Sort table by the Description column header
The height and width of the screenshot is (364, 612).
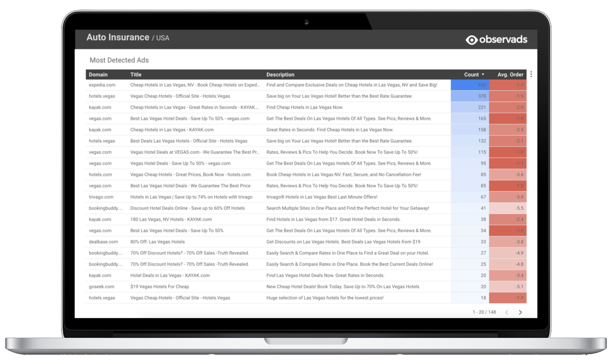point(280,75)
